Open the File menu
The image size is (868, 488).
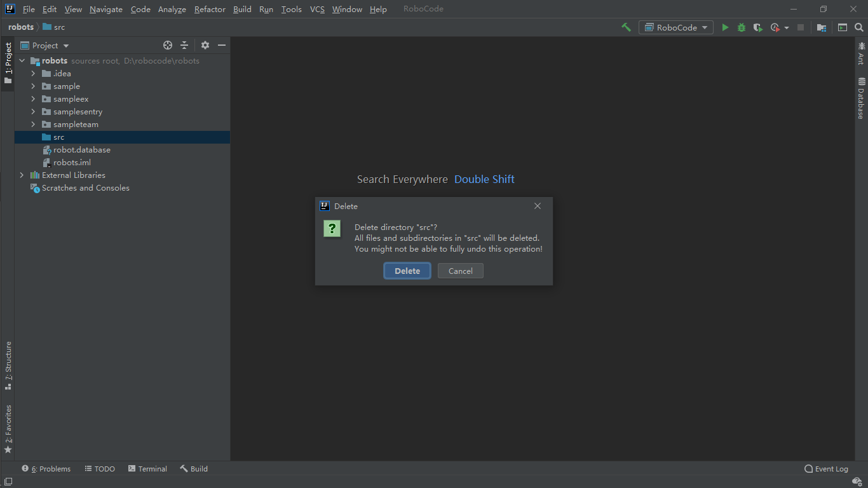pyautogui.click(x=29, y=9)
